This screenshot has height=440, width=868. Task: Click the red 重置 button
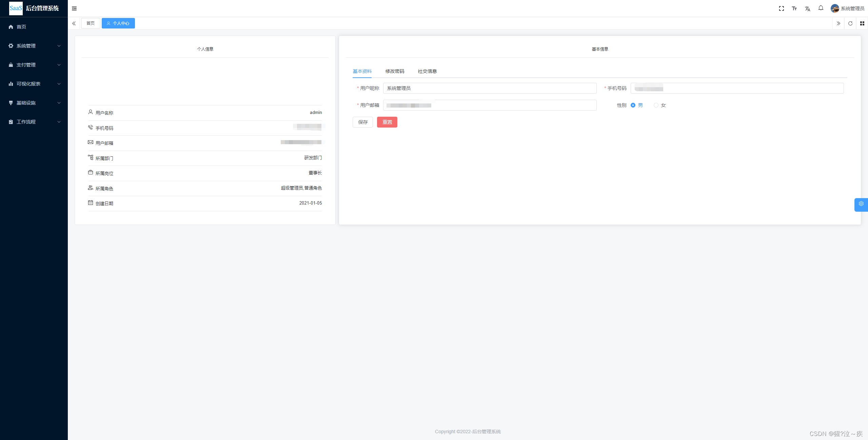pos(387,122)
